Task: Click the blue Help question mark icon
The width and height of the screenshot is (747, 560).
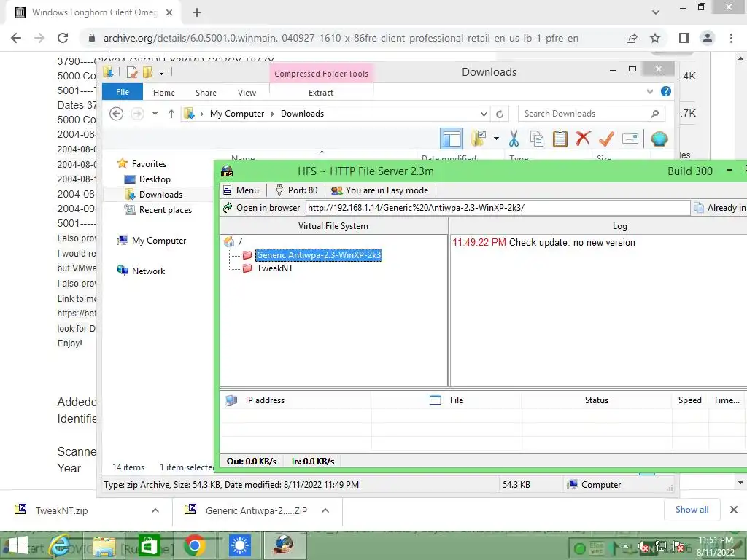Action: coord(666,91)
